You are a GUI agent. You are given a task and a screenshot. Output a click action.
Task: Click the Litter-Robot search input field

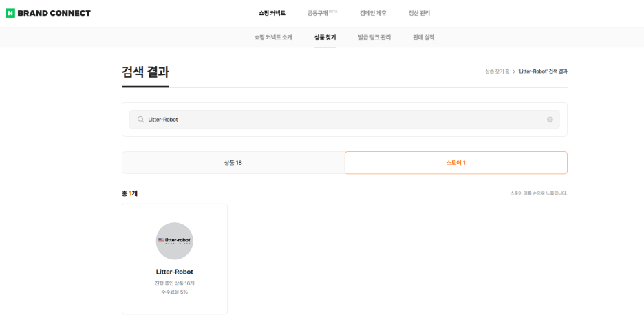click(x=345, y=120)
